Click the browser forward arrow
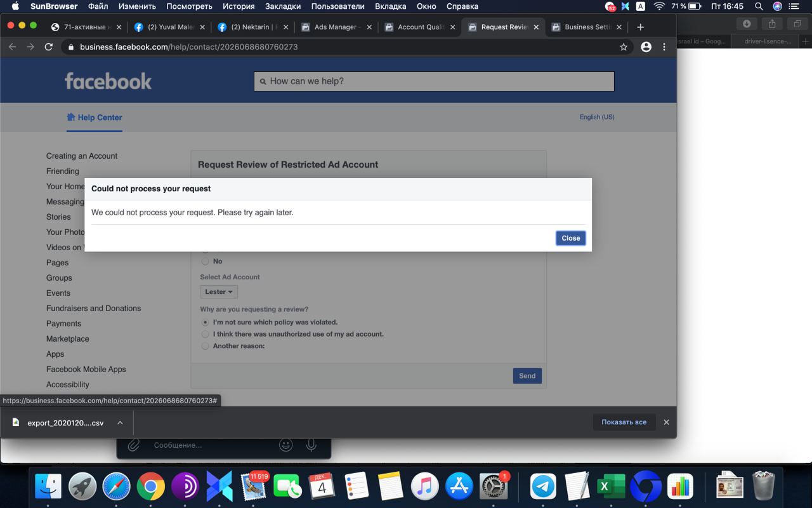This screenshot has height=508, width=812. (x=30, y=47)
